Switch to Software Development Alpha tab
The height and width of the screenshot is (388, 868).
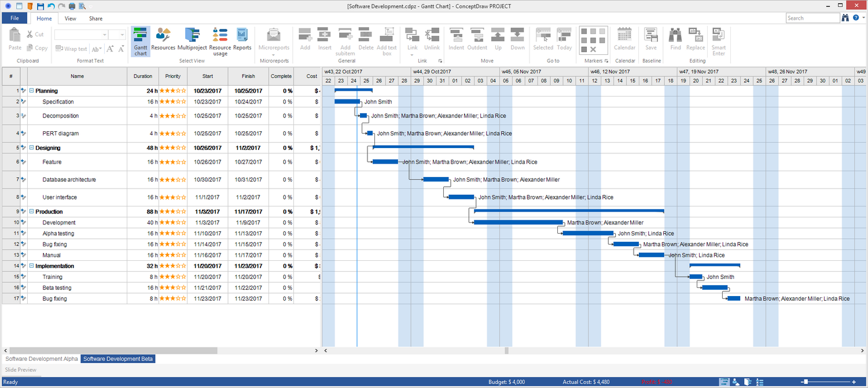pyautogui.click(x=42, y=359)
